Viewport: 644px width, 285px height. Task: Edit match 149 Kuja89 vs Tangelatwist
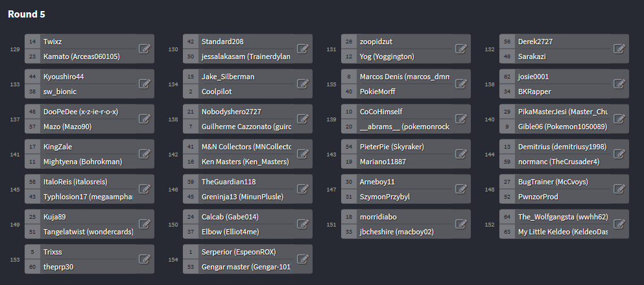[x=144, y=224]
